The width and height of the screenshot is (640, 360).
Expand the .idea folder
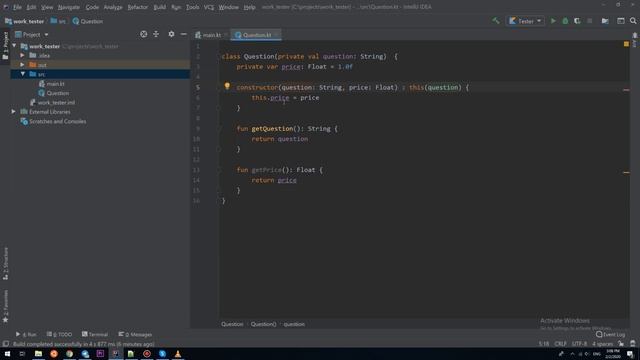pyautogui.click(x=22, y=55)
